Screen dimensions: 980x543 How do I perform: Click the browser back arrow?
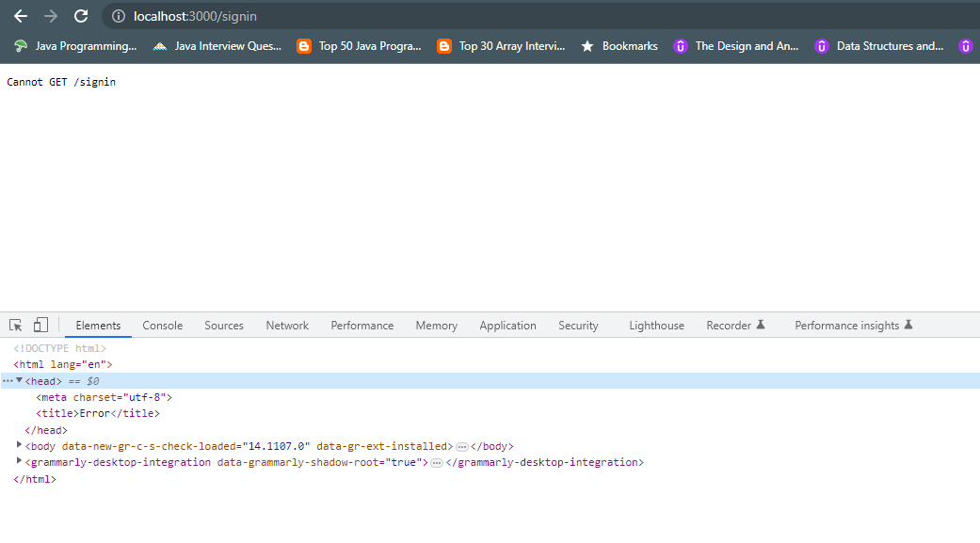[21, 16]
